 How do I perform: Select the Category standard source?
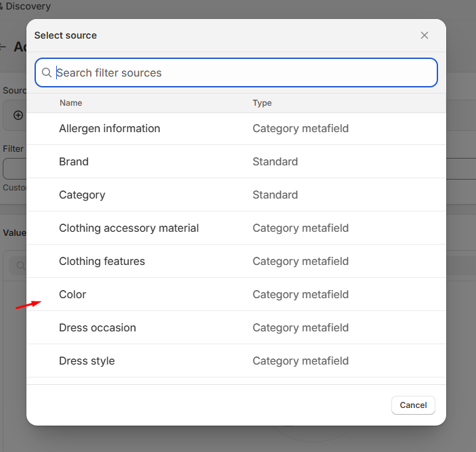coord(82,195)
